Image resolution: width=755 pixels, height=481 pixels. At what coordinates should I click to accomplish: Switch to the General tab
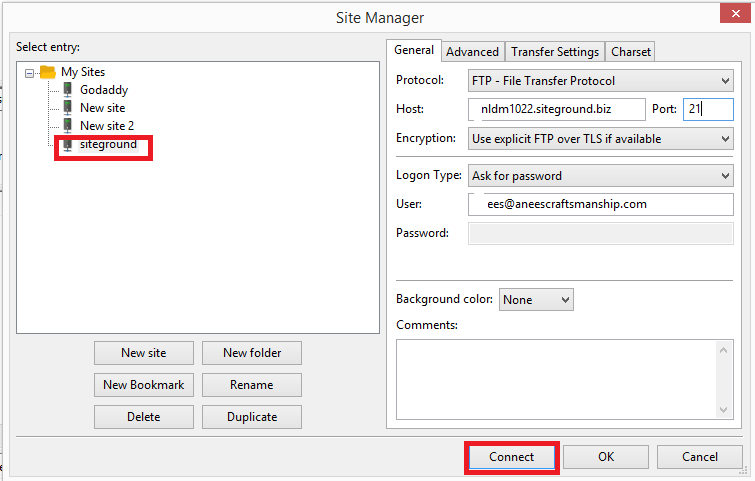click(x=414, y=50)
